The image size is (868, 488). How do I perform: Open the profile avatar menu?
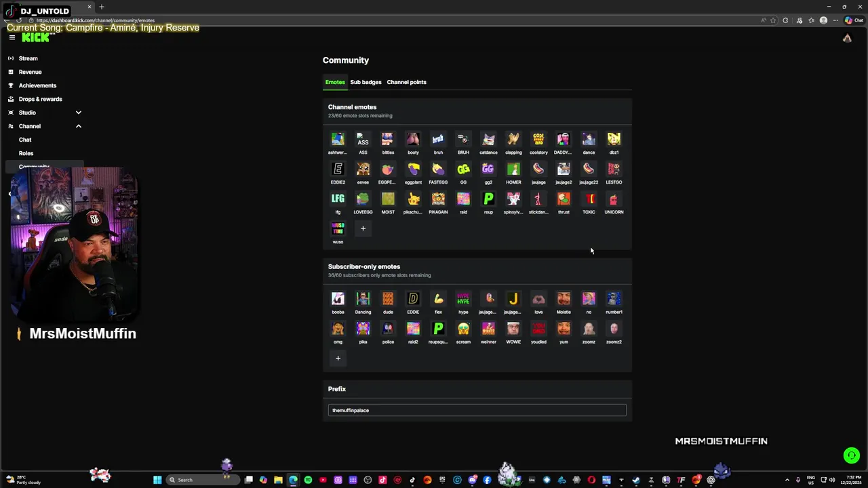point(847,39)
